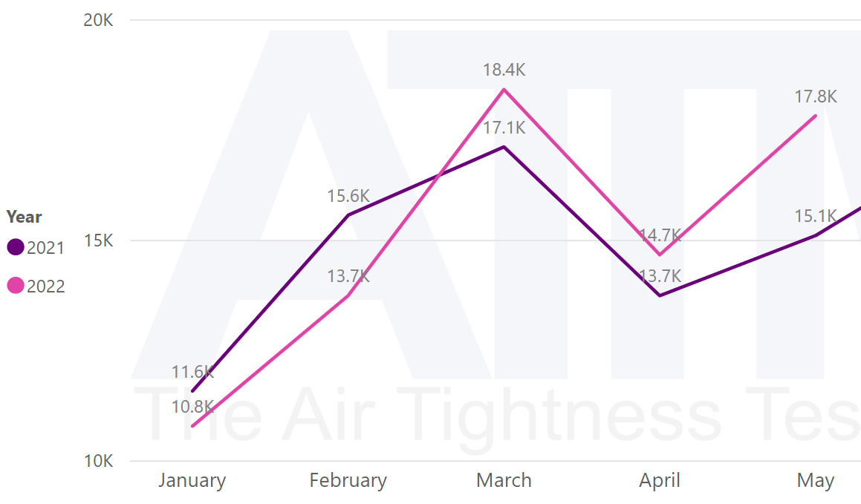Click the March x-axis label
Screen dimensions: 861x504
pyautogui.click(x=504, y=480)
